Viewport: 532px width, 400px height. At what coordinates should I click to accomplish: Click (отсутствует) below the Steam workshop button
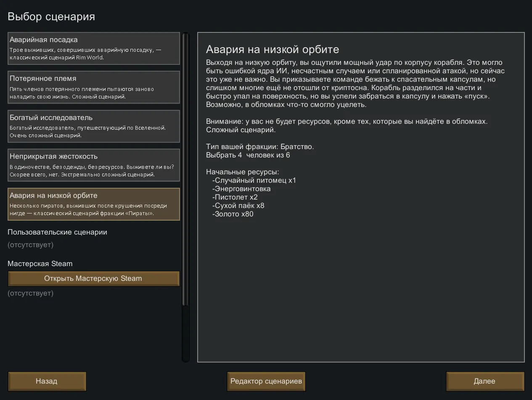click(30, 293)
